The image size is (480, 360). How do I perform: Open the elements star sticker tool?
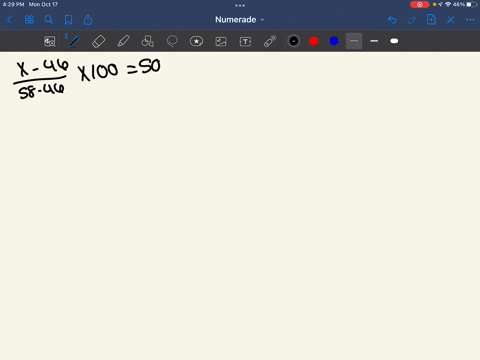196,41
